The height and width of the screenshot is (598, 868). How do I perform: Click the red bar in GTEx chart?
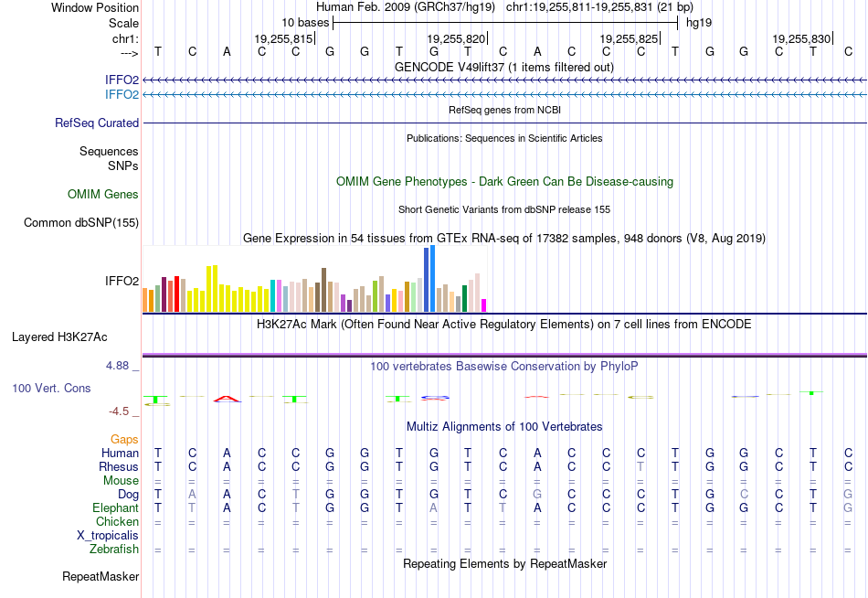176,294
